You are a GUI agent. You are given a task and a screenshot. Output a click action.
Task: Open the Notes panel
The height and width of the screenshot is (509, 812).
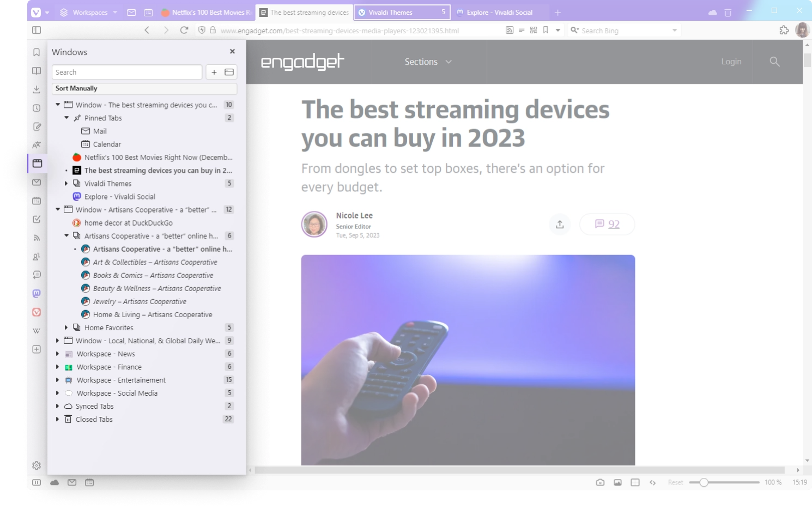pos(37,126)
